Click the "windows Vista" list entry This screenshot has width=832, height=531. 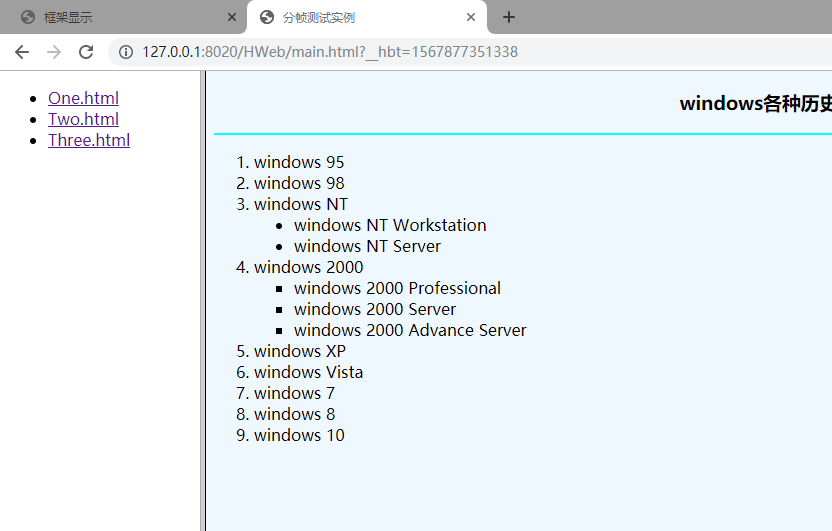click(x=308, y=372)
